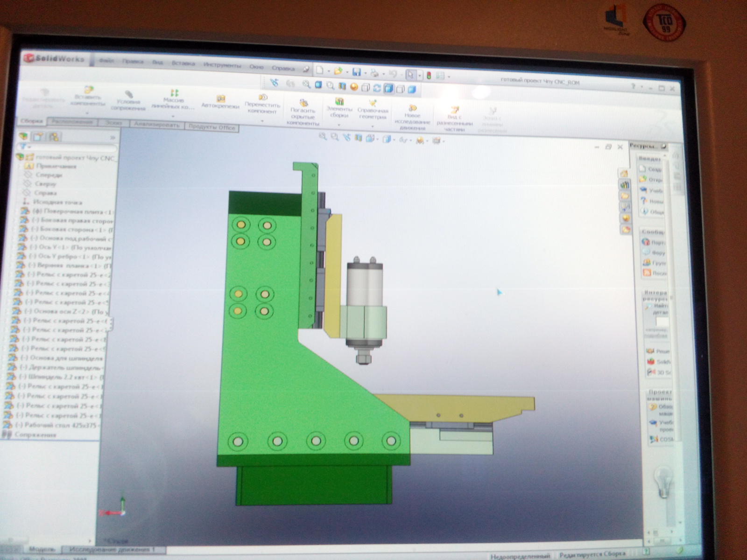Image resolution: width=747 pixels, height=560 pixels.
Task: Click the New document icon
Action: pos(319,70)
